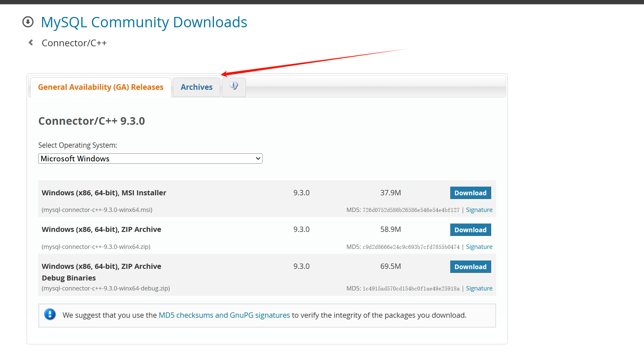Click the mysql-connector-c++-9.3.0-winx64.msi filename
The image size is (644, 363).
click(97, 210)
